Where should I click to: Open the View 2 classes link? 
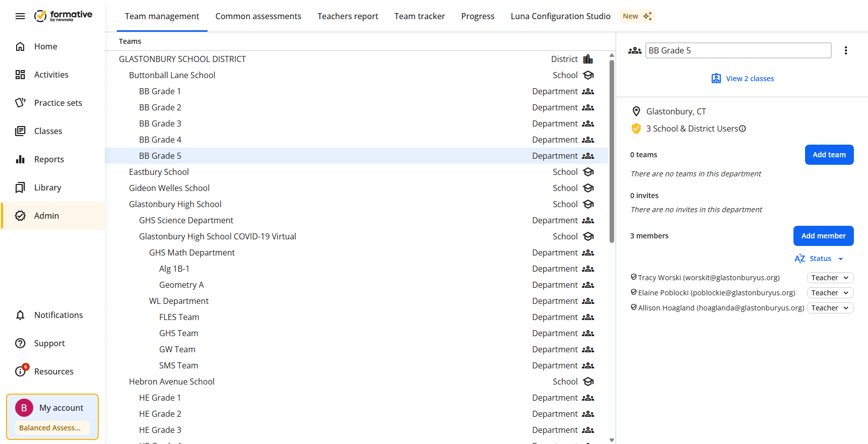pyautogui.click(x=743, y=79)
